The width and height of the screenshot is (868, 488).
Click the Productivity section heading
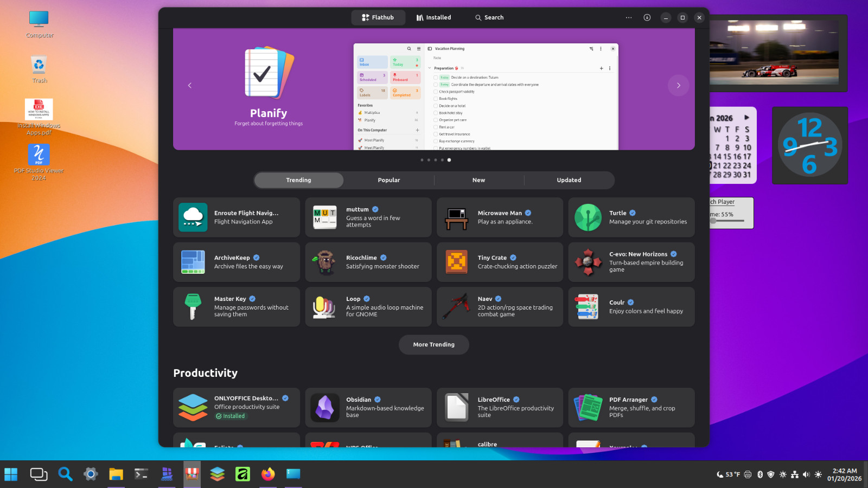point(205,373)
